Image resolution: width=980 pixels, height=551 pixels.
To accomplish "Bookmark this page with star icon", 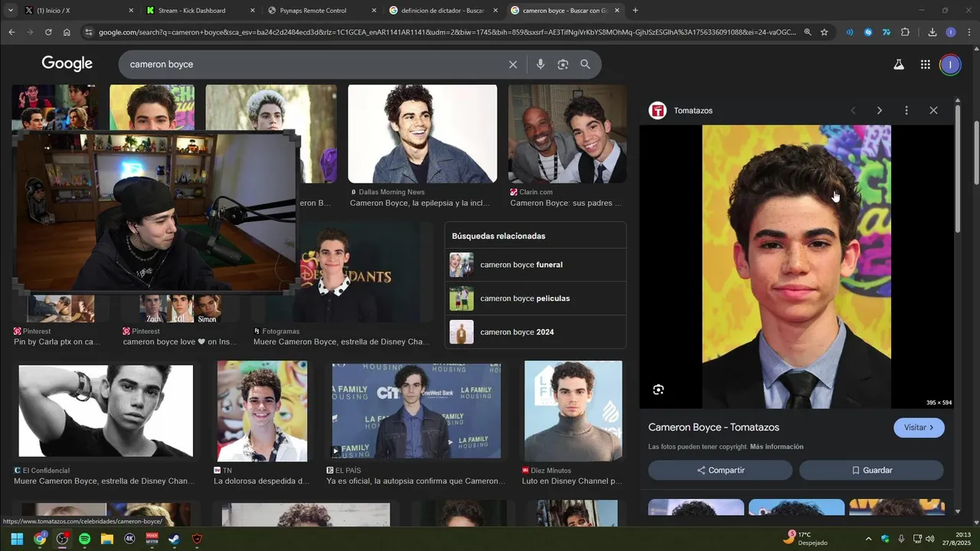I will click(824, 32).
